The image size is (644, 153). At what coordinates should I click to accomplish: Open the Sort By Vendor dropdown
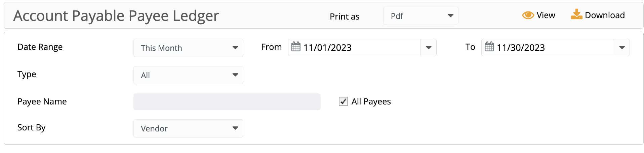click(188, 128)
